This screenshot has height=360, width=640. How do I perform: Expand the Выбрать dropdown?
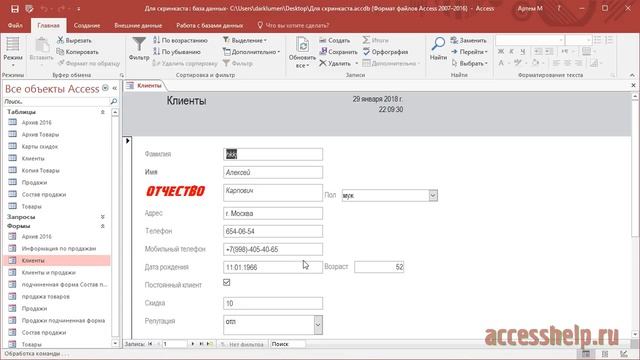469,63
